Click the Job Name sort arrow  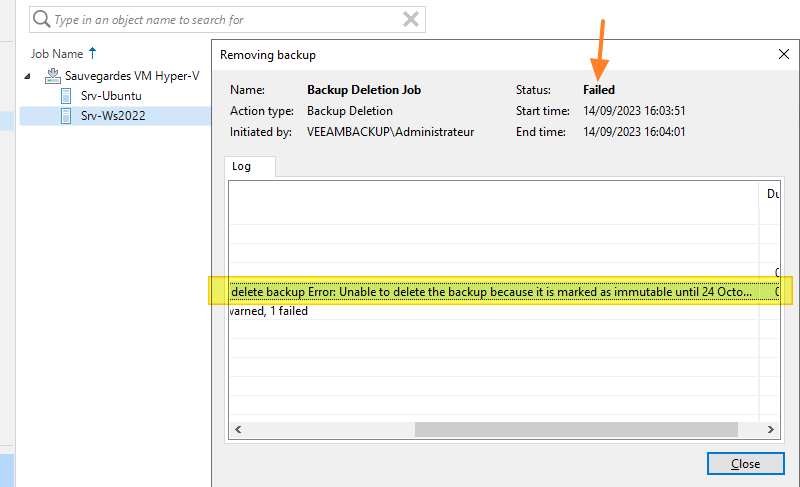click(x=92, y=53)
